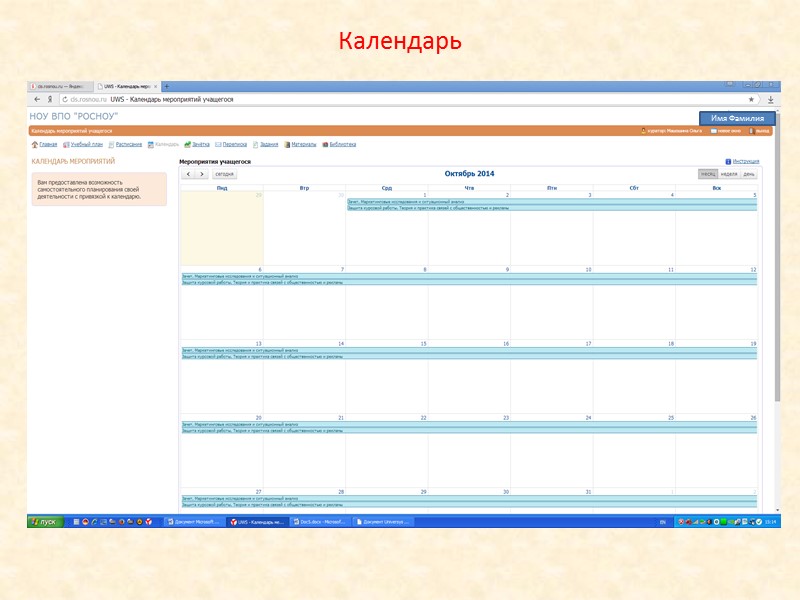Click the Windows 'пуск' Start button
Viewport: 800px width, 600px height.
click(45, 521)
